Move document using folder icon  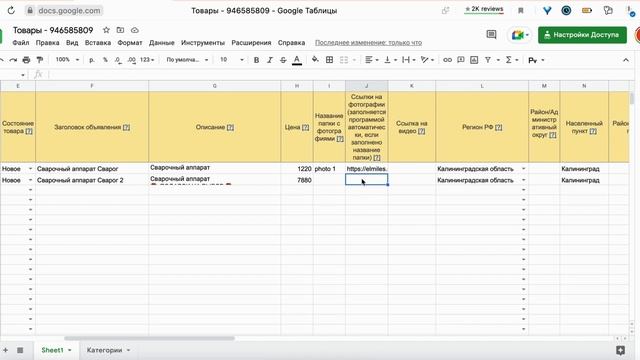(x=120, y=30)
